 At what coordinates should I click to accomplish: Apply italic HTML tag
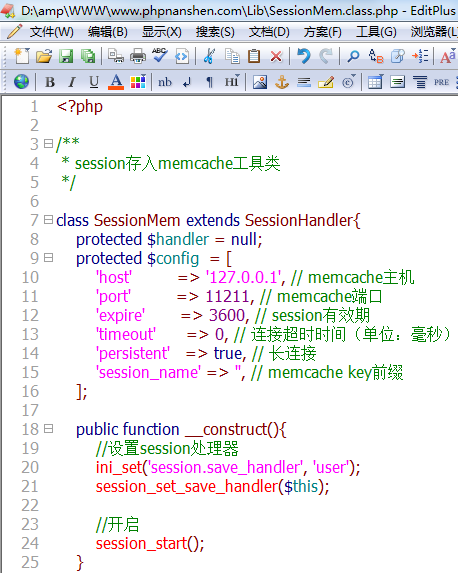point(72,82)
